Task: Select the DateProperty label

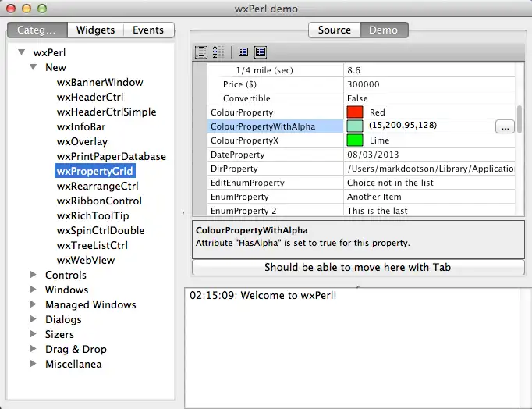Action: pos(237,155)
